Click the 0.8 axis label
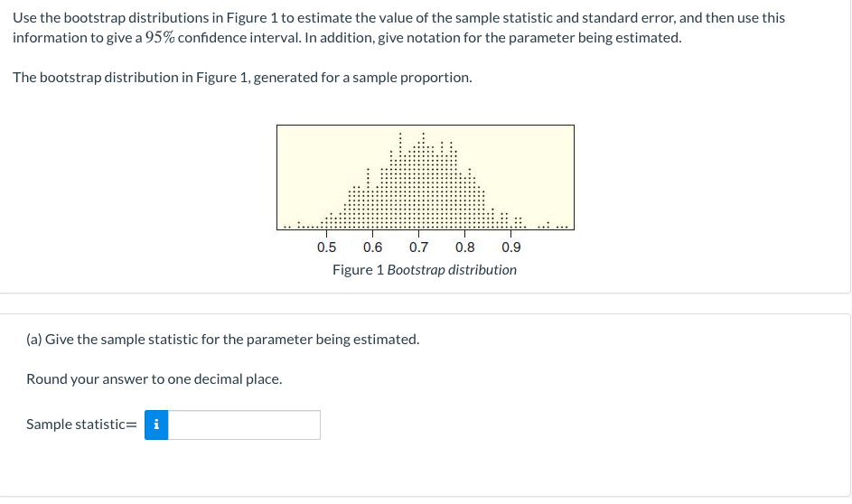The width and height of the screenshot is (852, 504). point(464,247)
